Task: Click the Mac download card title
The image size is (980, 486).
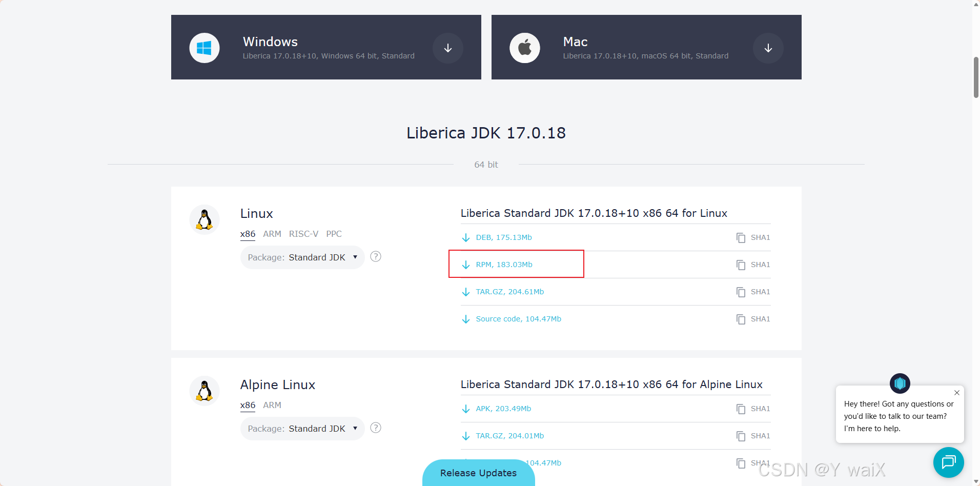Action: point(575,42)
